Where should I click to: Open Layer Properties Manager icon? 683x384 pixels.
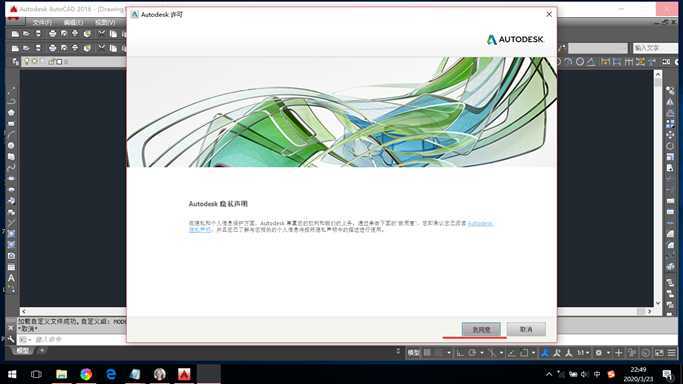pyautogui.click(x=15, y=62)
